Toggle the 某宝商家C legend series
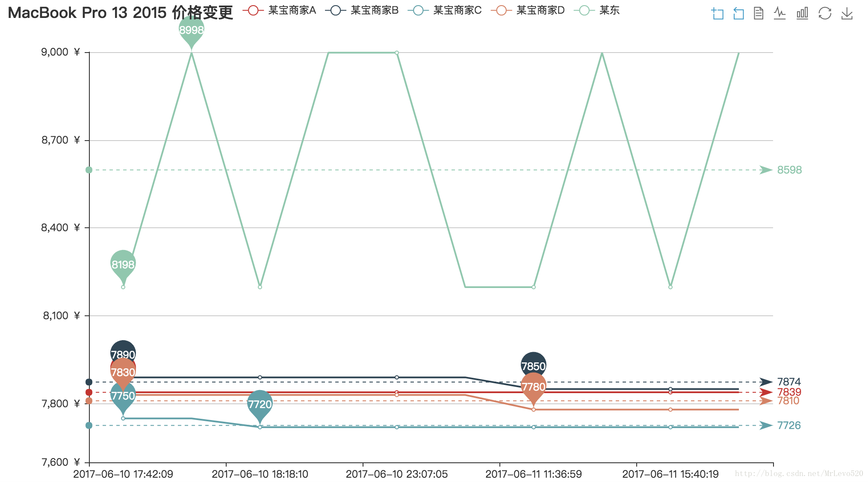Screen dimensions: 868x482 pyautogui.click(x=445, y=10)
